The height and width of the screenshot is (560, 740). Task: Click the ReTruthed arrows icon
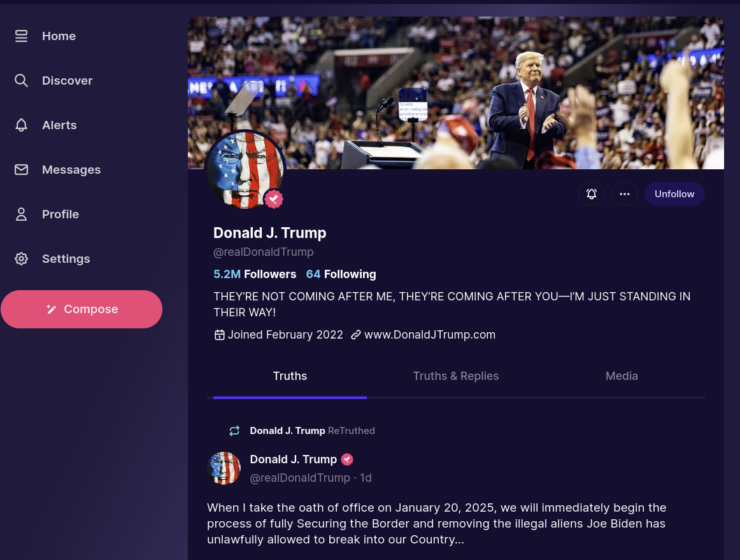pyautogui.click(x=234, y=431)
